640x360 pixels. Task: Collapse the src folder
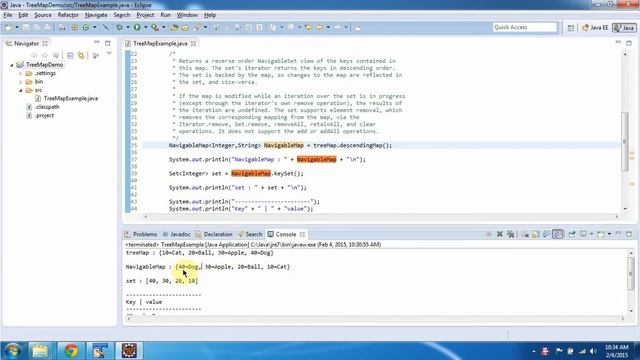click(20, 90)
